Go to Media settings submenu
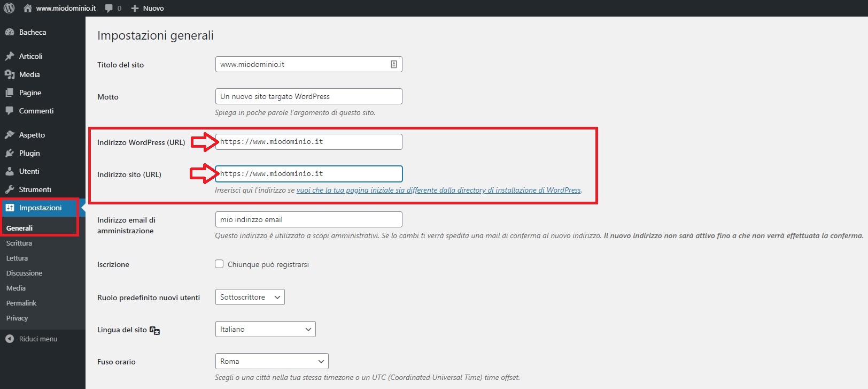The image size is (868, 389). pos(16,288)
